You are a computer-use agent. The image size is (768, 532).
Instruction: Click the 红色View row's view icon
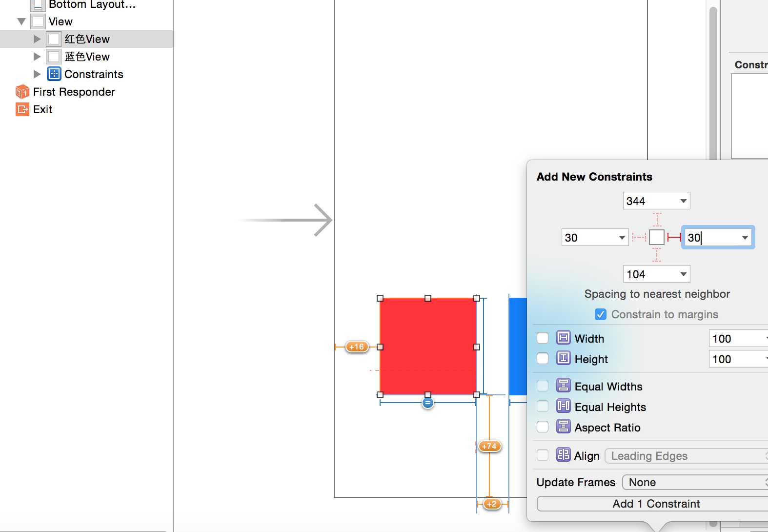pyautogui.click(x=54, y=39)
